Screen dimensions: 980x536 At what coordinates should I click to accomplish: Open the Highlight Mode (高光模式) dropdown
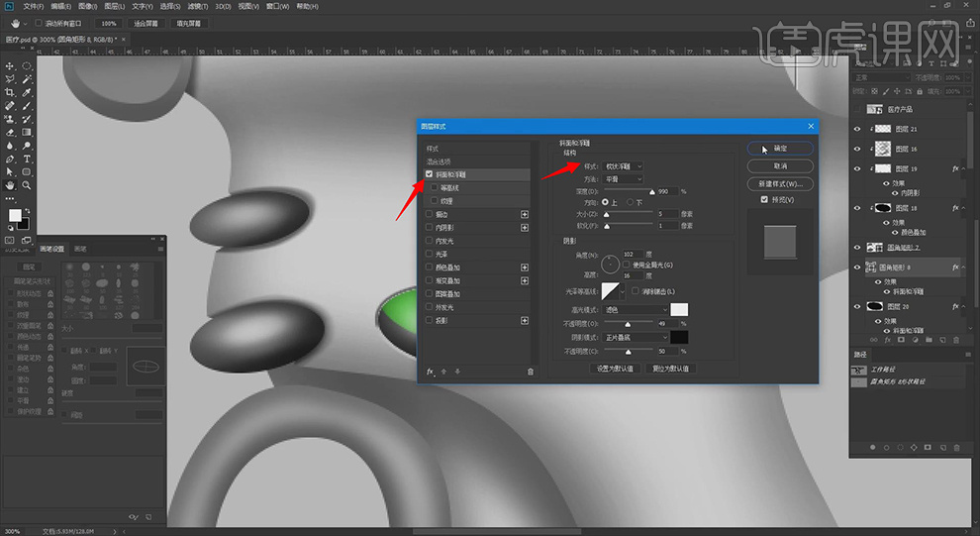pyautogui.click(x=637, y=309)
